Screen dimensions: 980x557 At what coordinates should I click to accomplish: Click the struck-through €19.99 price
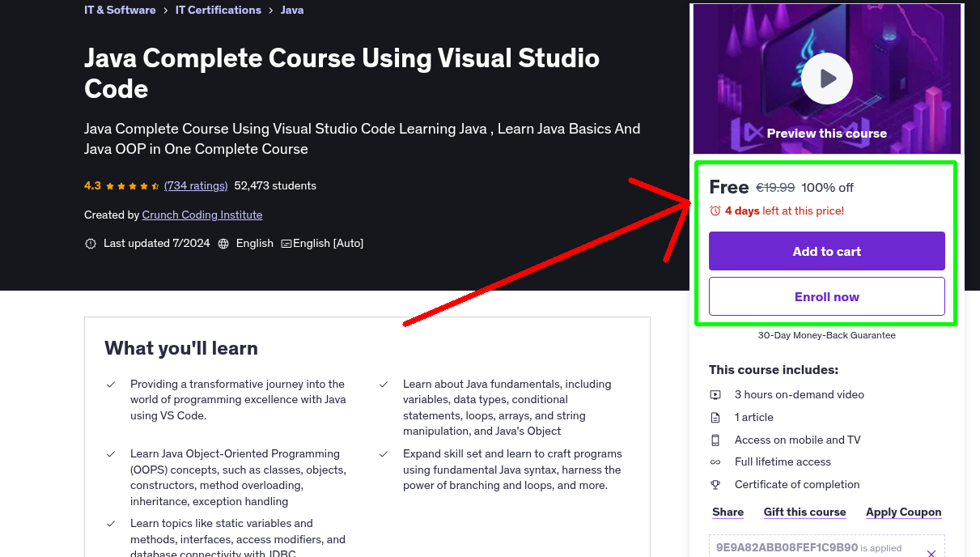pos(775,188)
